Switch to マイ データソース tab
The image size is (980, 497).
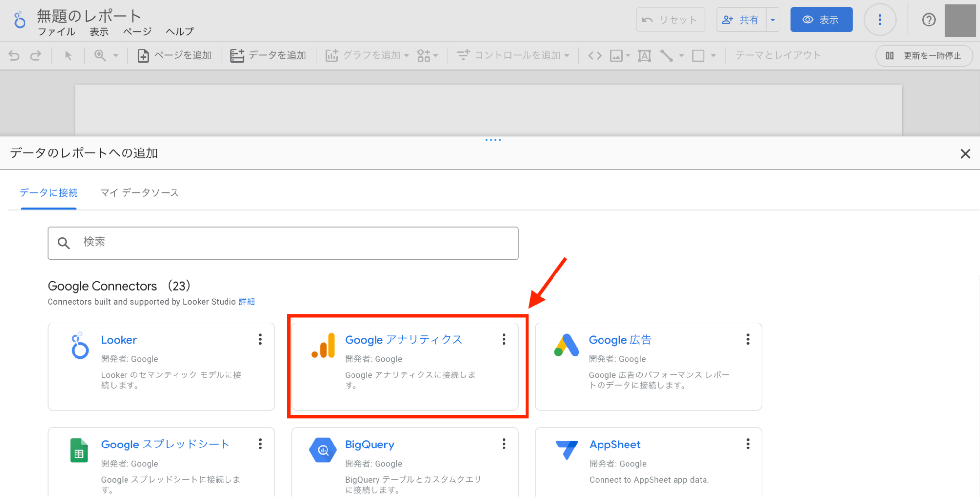(x=140, y=193)
